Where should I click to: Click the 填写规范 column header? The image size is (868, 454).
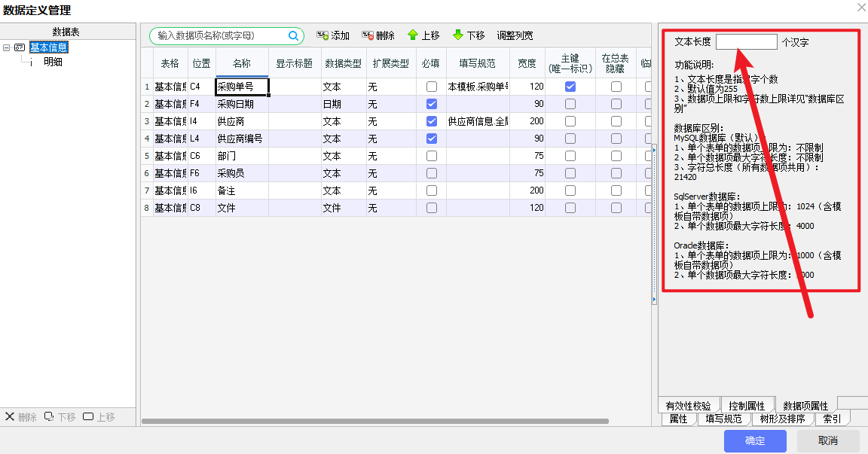click(x=477, y=63)
